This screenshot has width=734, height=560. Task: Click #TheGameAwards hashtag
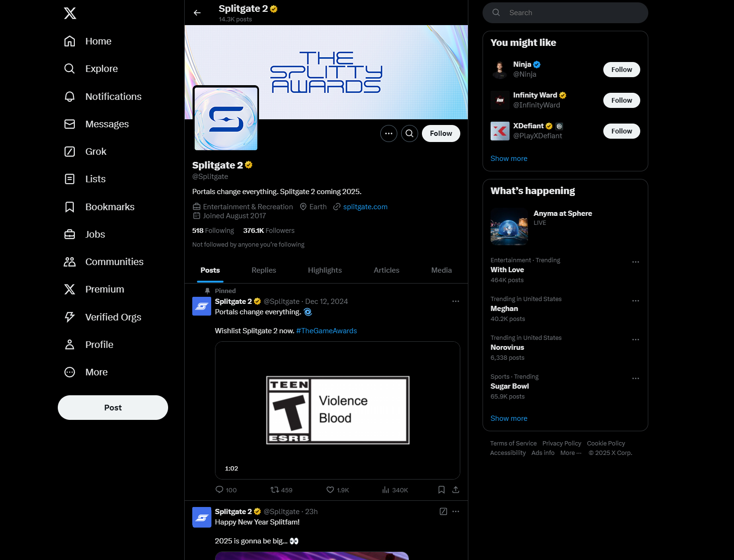327,331
